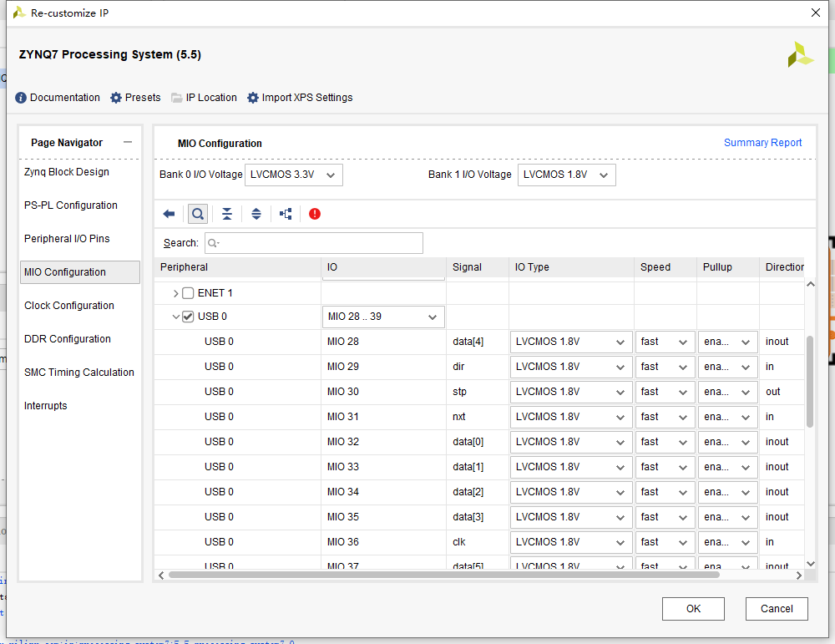Uncheck the USB 0 checkbox
The image size is (835, 644).
pyautogui.click(x=188, y=317)
